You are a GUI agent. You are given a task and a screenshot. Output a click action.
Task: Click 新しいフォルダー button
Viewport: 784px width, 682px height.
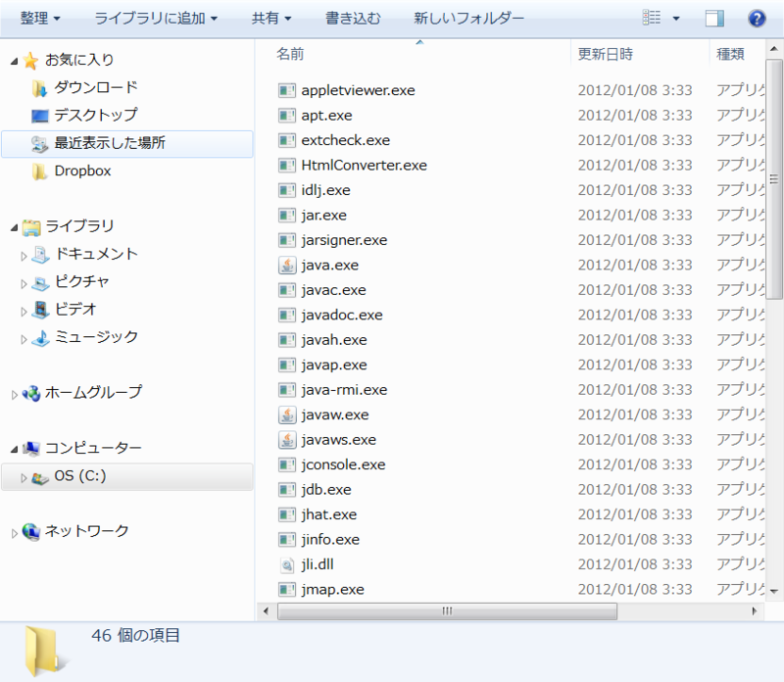[468, 19]
